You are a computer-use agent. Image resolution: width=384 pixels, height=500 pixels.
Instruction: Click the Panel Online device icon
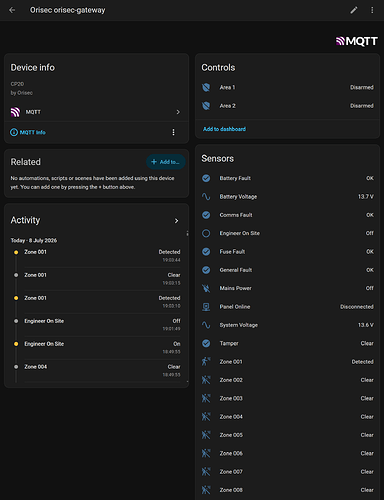206,307
